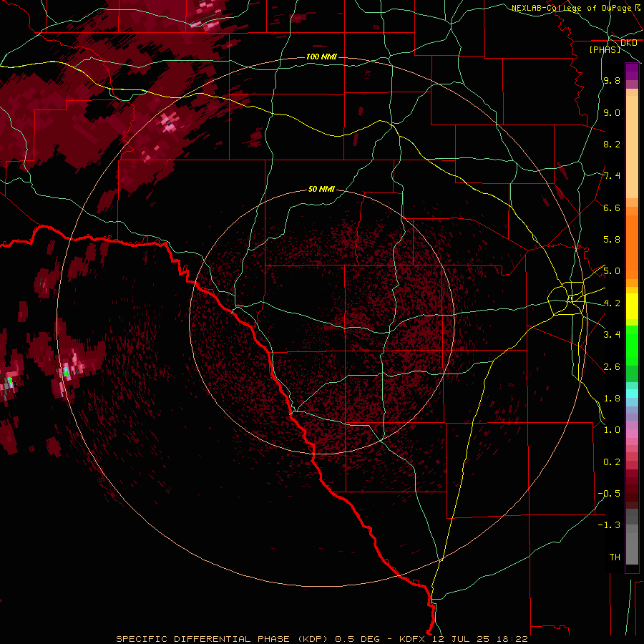Click the 5.8 scale label
644x644 pixels.
[612, 240]
